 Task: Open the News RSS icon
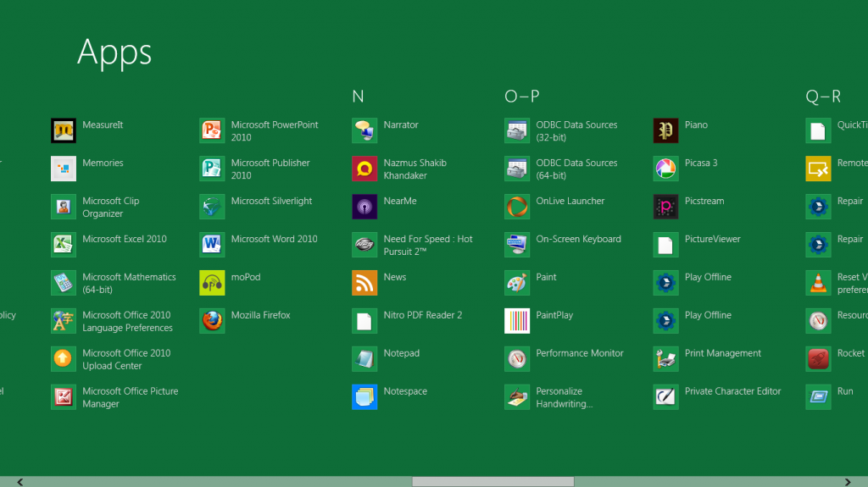(x=364, y=283)
